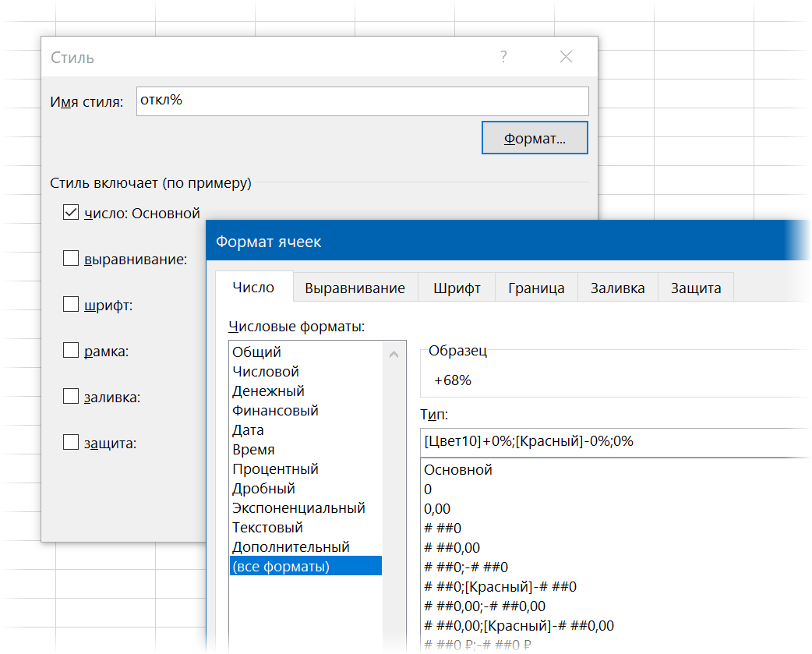The image size is (812, 654).
Task: Select the Дополнительный number format
Action: pos(305,546)
